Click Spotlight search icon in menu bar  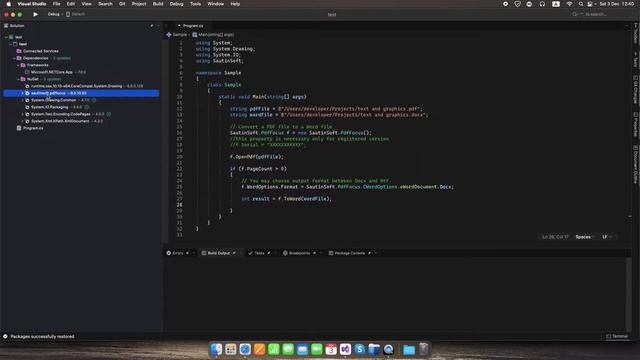(x=581, y=4)
